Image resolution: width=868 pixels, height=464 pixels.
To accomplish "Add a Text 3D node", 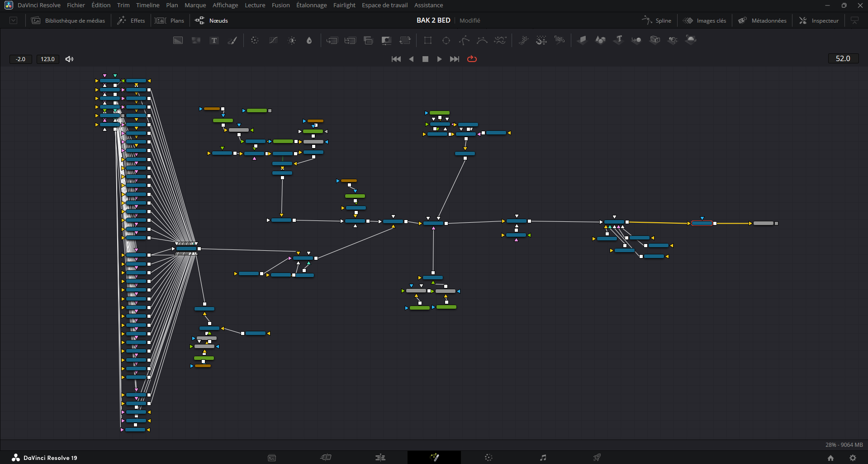I will (x=618, y=40).
